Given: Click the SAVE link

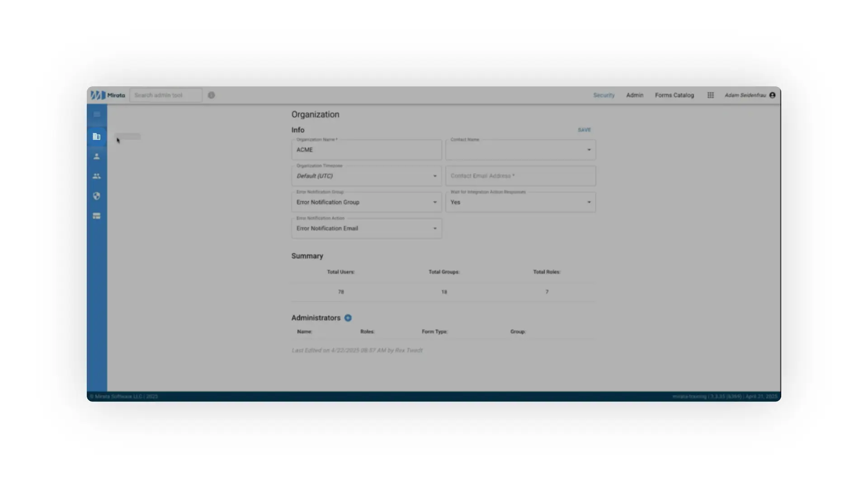Looking at the screenshot, I should tap(584, 130).
